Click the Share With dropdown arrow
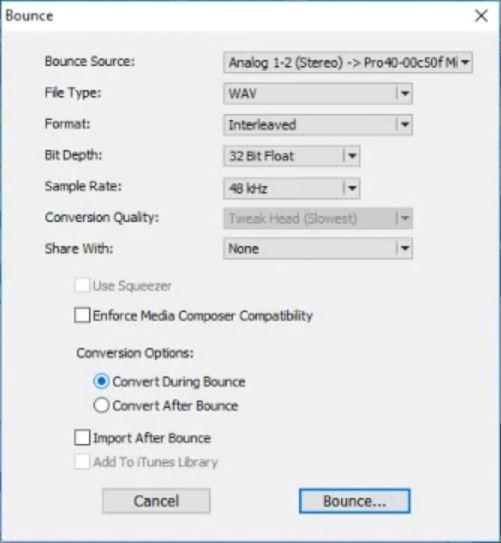 tap(404, 248)
